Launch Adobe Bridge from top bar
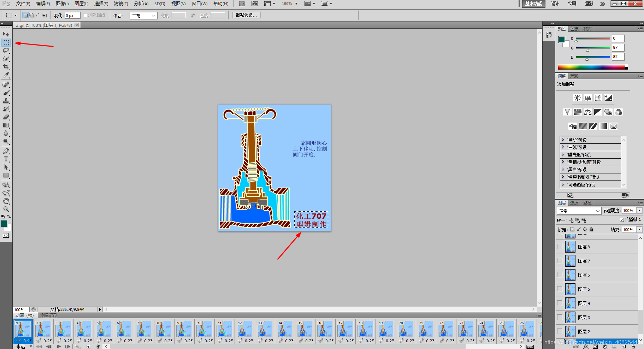The height and width of the screenshot is (349, 644). point(242,4)
